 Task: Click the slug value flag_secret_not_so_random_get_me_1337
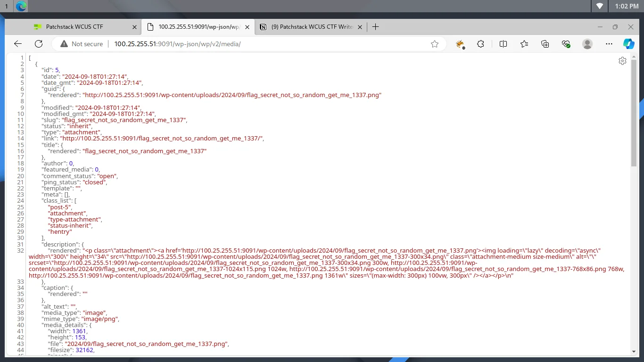click(124, 120)
